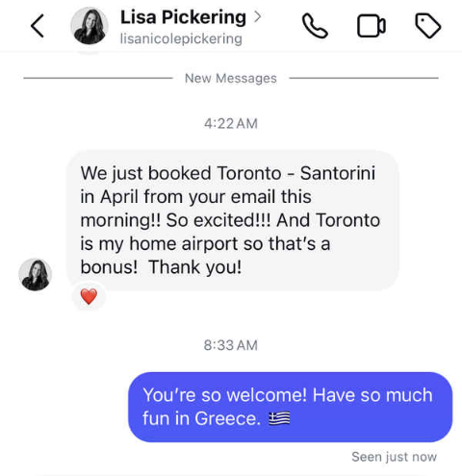The height and width of the screenshot is (476, 462).
Task: Tap the New Messages divider label
Action: 231,78
